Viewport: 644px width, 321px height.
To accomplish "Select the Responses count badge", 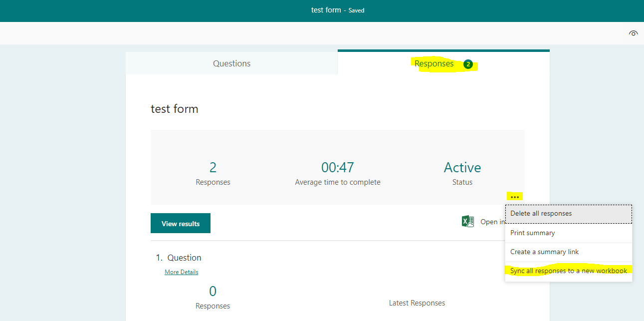I will 467,64.
